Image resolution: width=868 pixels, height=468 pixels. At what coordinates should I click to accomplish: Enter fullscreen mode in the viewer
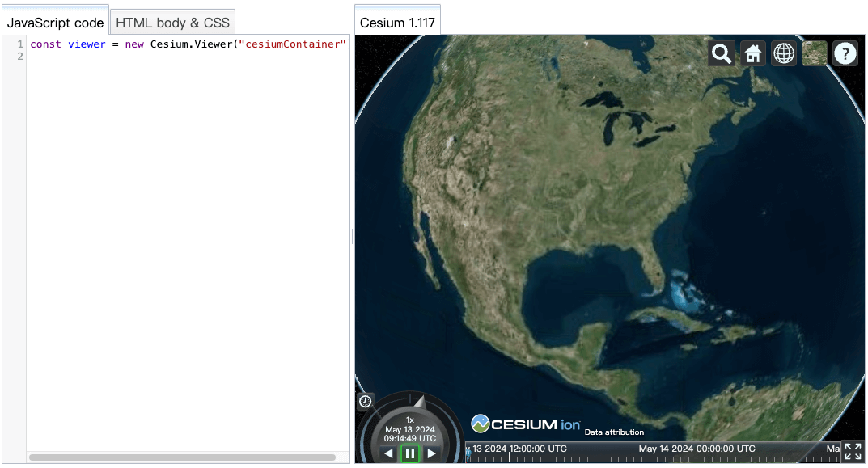(853, 453)
